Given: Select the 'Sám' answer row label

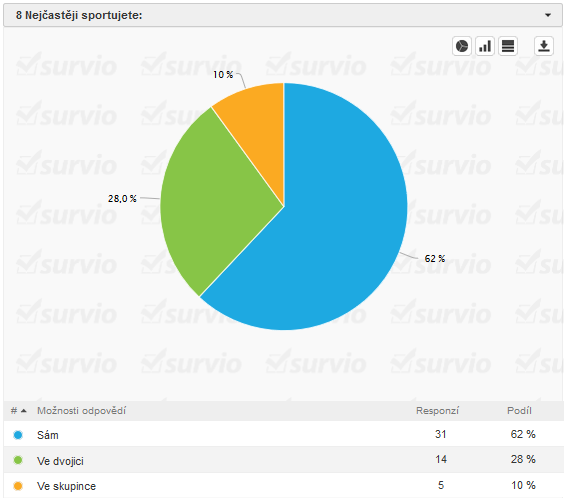Looking at the screenshot, I should tap(48, 435).
